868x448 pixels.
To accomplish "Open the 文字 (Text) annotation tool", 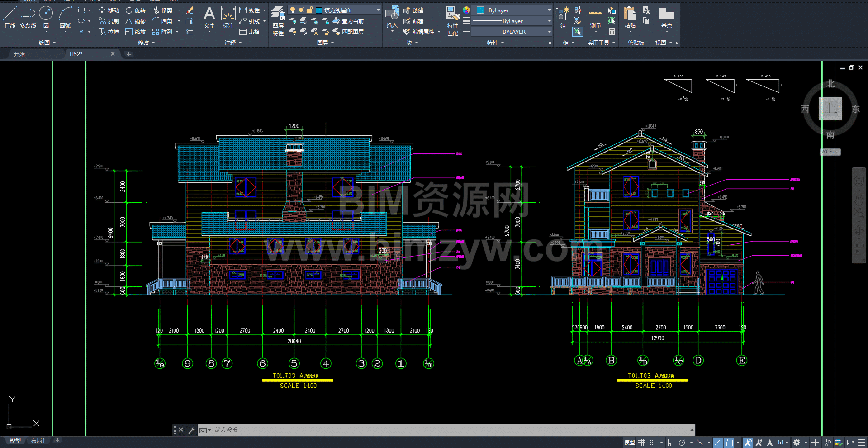I will coord(209,17).
